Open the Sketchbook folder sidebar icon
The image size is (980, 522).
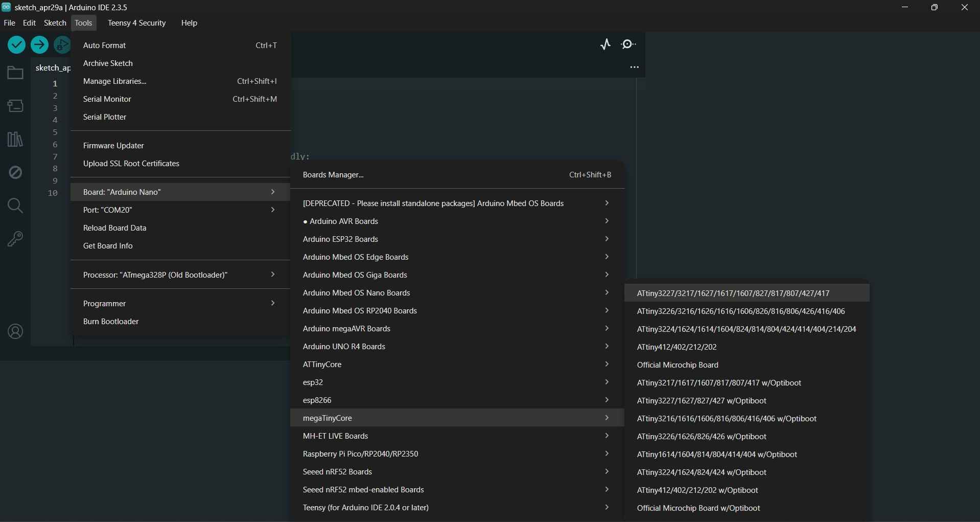coord(15,73)
